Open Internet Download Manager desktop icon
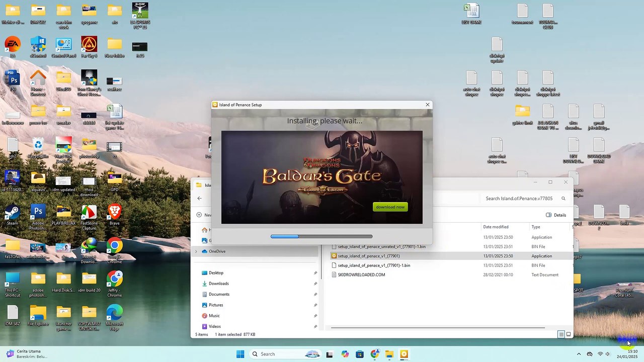 (89, 251)
